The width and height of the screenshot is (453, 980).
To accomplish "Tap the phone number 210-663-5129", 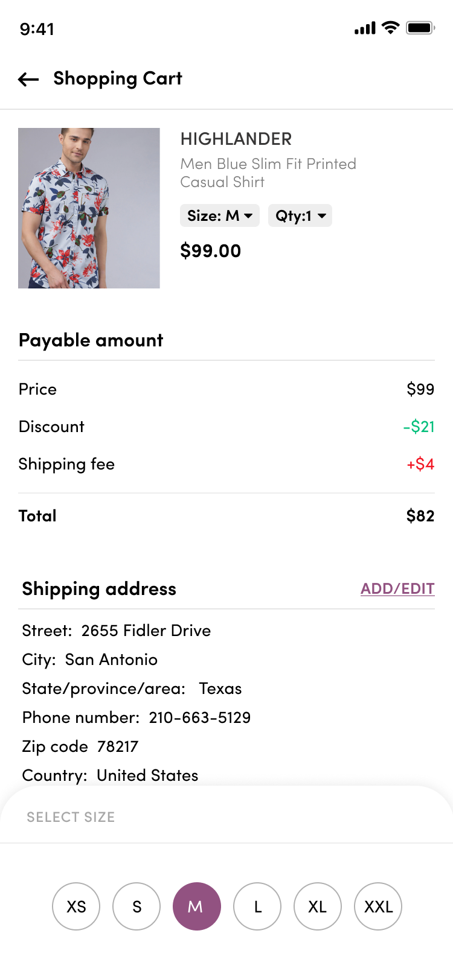I will coord(200,717).
